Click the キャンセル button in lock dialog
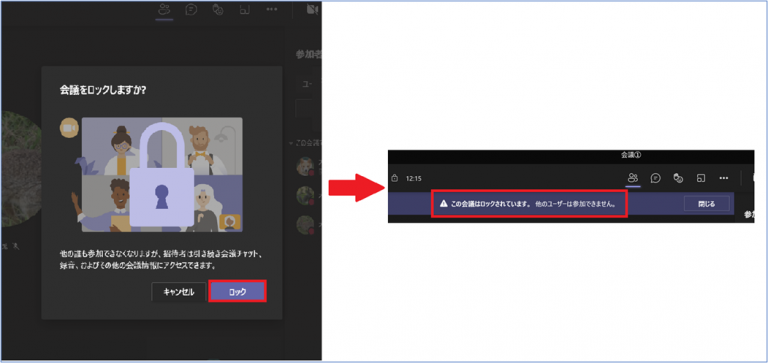 (179, 291)
